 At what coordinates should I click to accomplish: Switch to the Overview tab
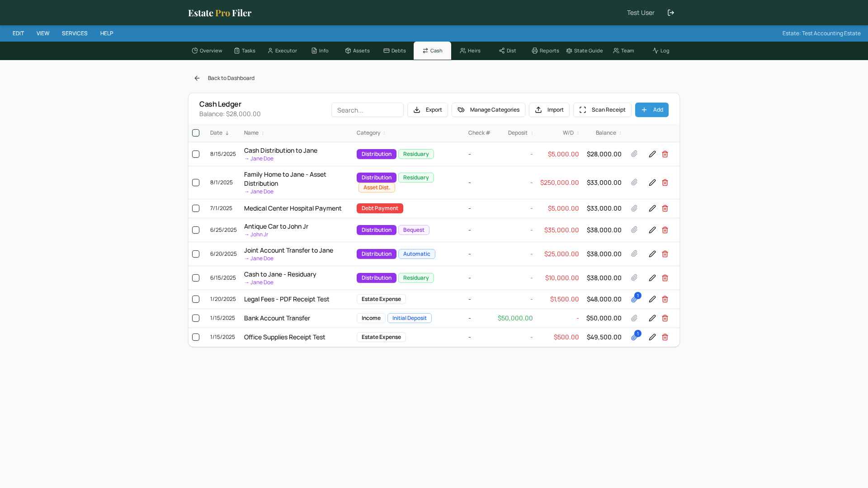click(x=207, y=51)
